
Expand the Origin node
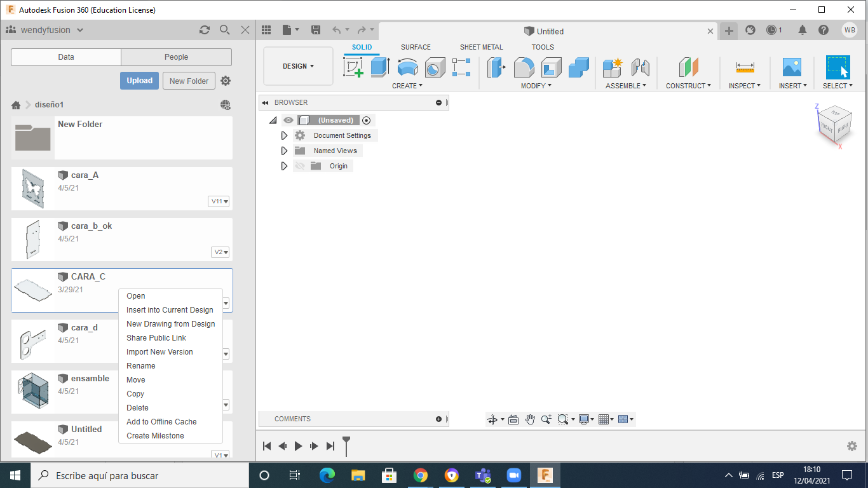(x=284, y=166)
